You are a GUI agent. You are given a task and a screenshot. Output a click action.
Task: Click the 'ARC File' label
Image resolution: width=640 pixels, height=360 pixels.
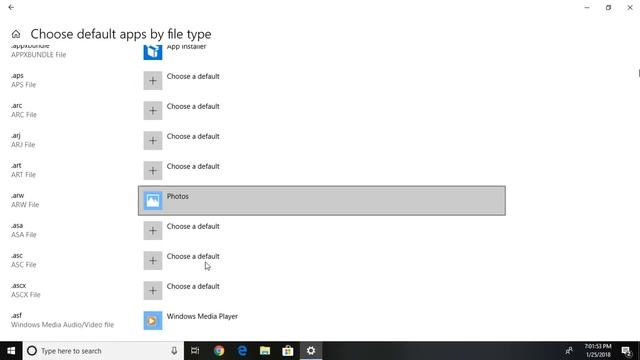point(24,115)
